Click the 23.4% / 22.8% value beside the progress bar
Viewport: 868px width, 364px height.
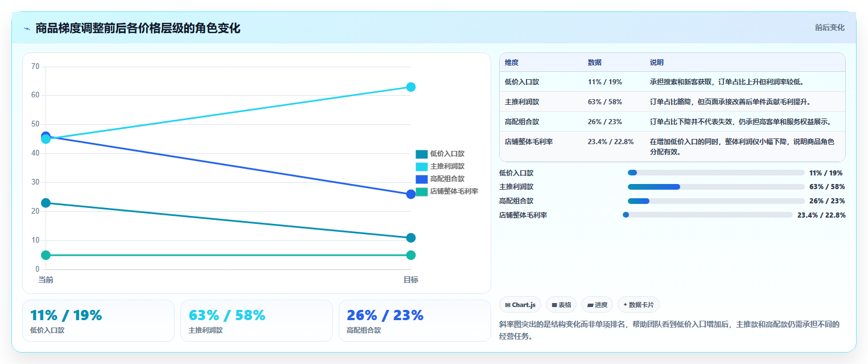click(821, 215)
